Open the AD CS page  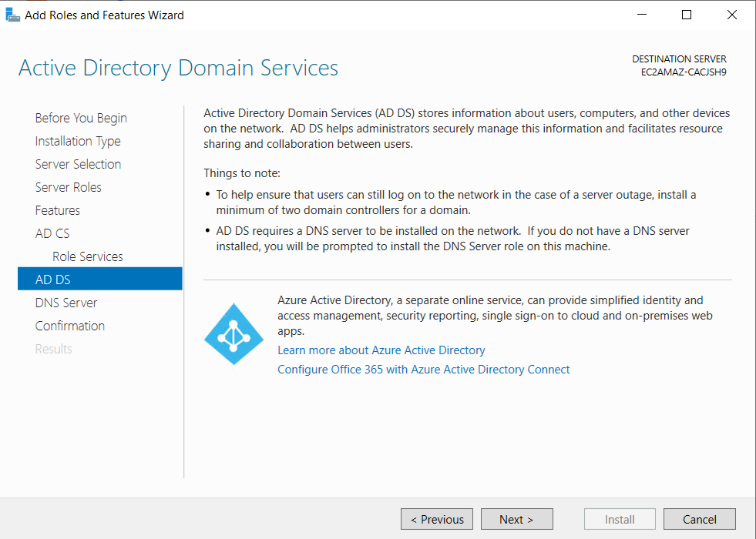(52, 233)
